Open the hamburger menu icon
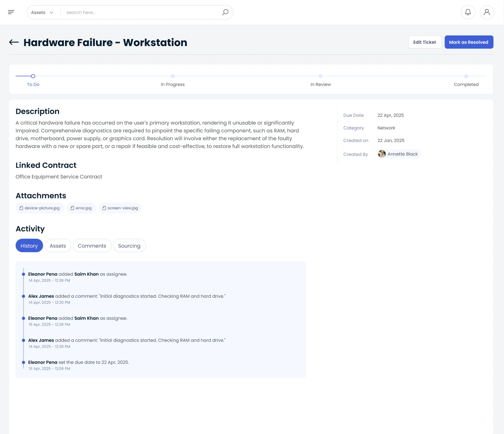504x434 pixels. [x=11, y=12]
